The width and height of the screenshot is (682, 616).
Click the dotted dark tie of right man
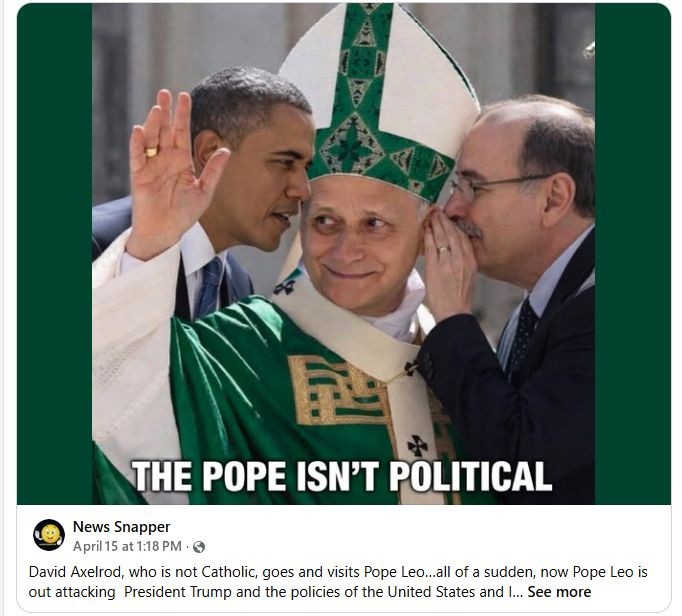point(524,333)
